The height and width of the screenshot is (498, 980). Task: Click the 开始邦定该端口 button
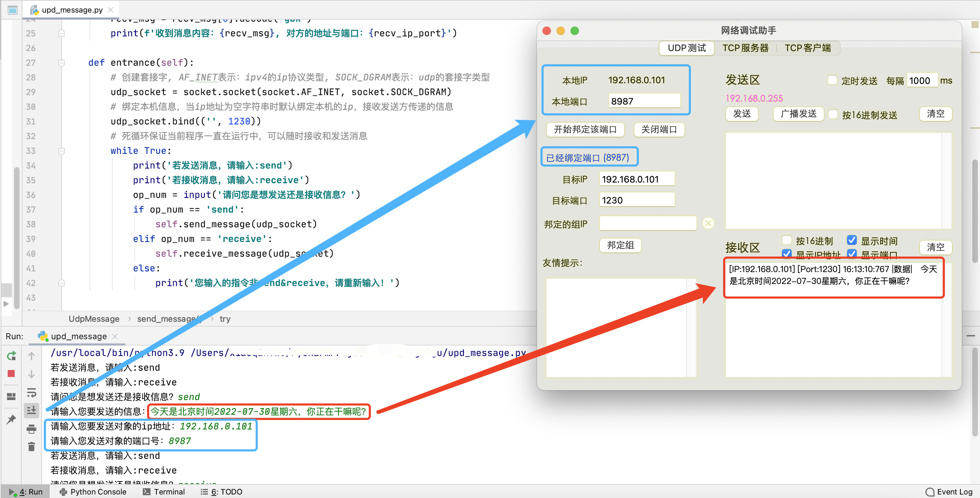point(585,130)
